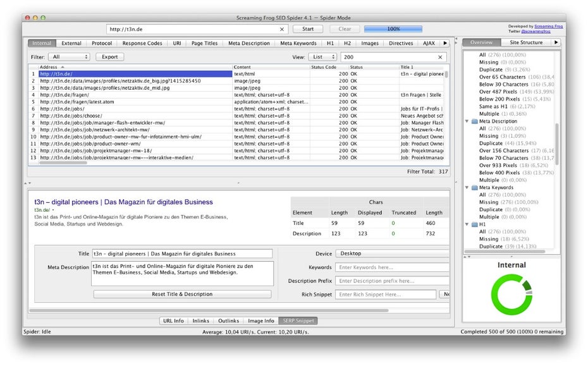Image resolution: width=588 pixels, height=366 pixels.
Task: Clear the URL field with the X icon
Action: coord(281,29)
